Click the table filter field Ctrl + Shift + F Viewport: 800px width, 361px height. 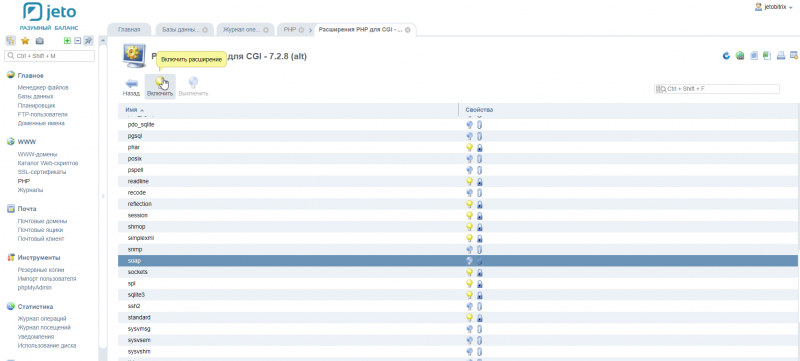[717, 89]
